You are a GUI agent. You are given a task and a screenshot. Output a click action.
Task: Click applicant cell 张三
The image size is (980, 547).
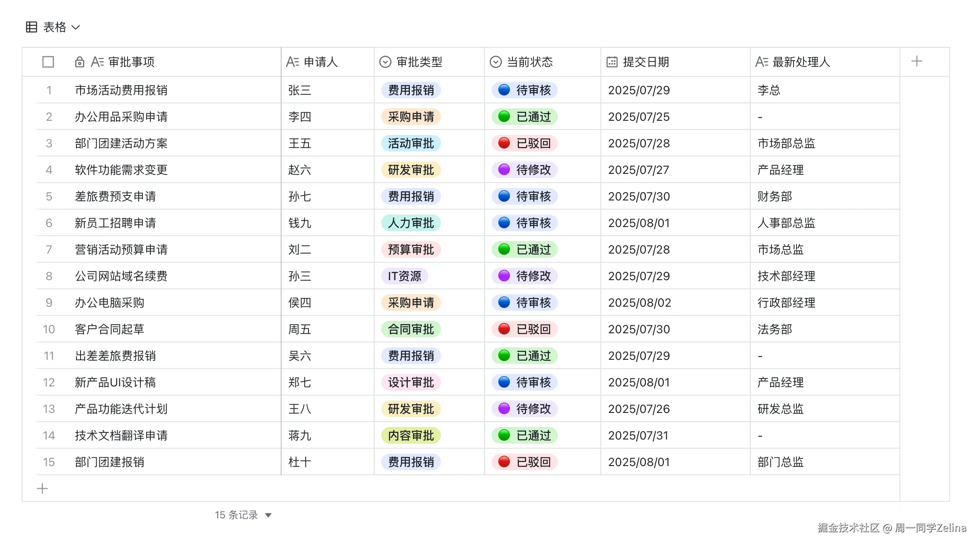328,90
